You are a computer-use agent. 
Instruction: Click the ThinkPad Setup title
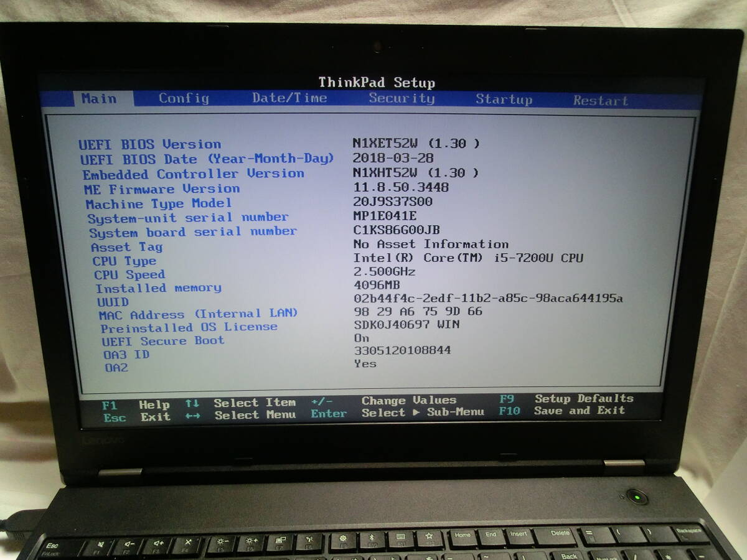coord(377,82)
